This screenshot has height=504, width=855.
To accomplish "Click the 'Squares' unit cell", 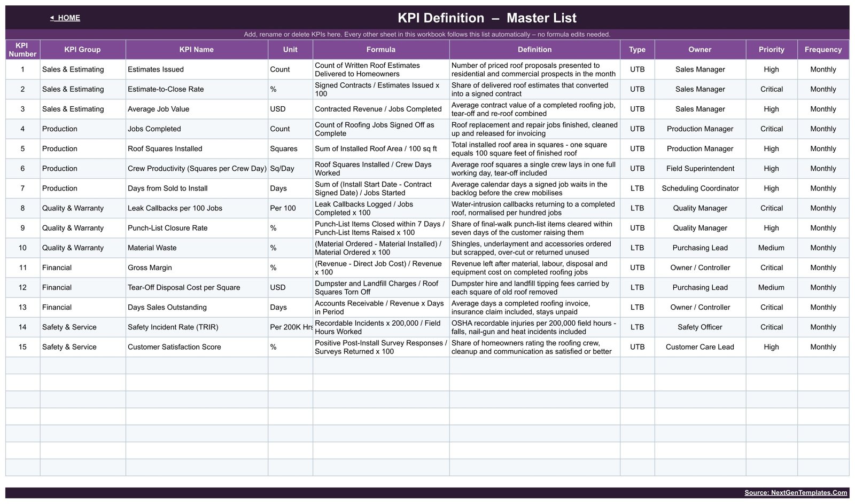I will coord(290,148).
